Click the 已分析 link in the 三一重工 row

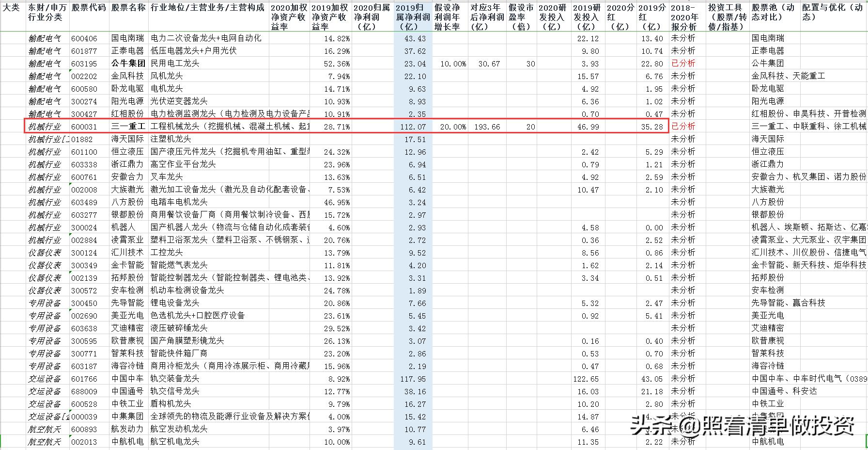point(683,126)
